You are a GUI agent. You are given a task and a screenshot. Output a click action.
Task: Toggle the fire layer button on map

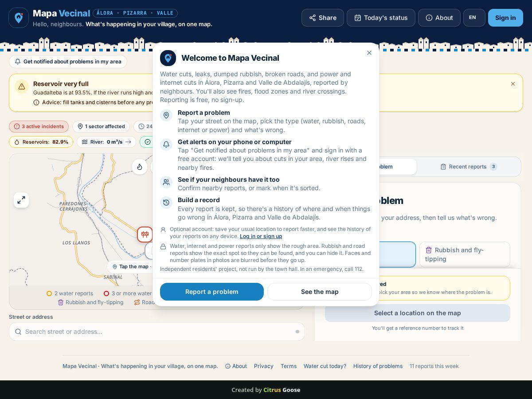(x=140, y=167)
